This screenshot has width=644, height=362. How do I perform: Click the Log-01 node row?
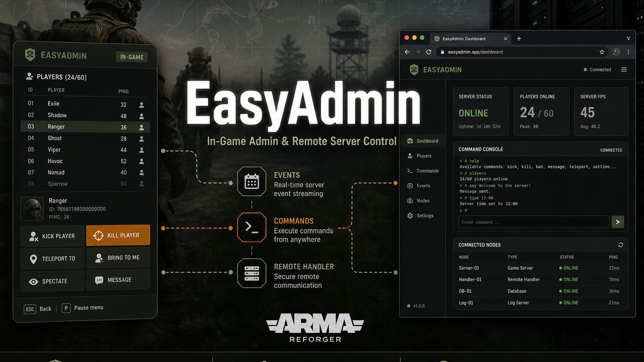[x=540, y=303]
